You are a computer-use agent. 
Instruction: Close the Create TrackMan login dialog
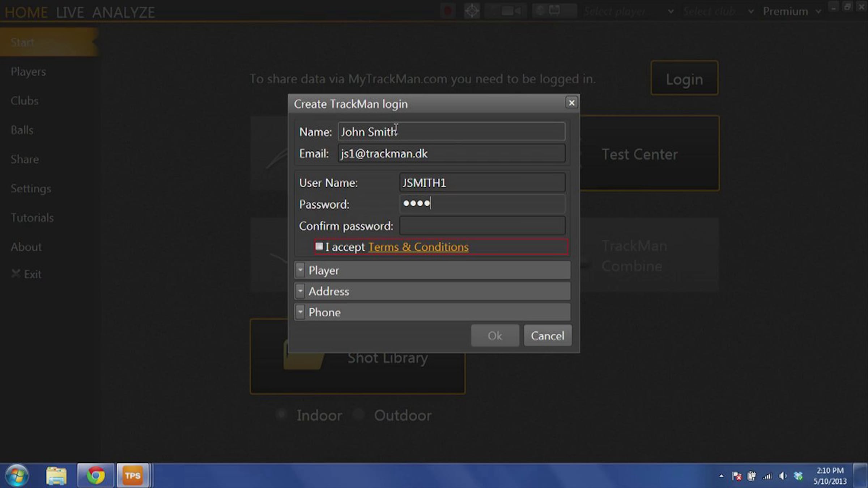click(571, 103)
